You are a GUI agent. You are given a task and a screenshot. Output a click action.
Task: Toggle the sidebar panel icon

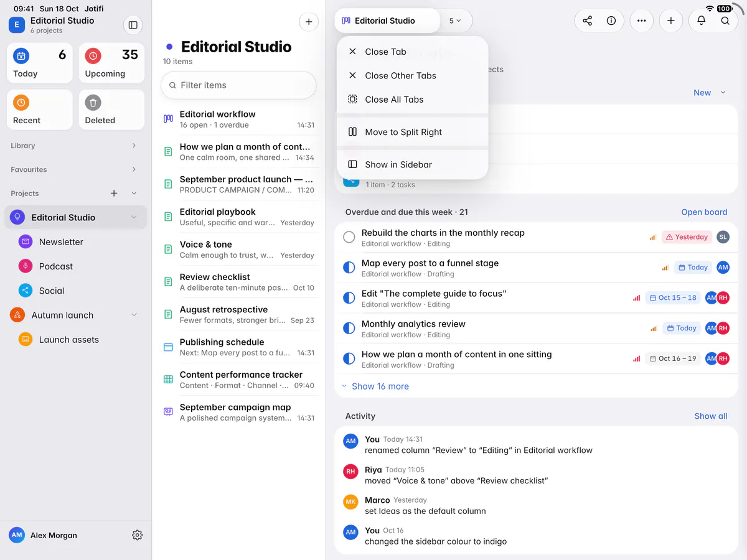coord(133,25)
